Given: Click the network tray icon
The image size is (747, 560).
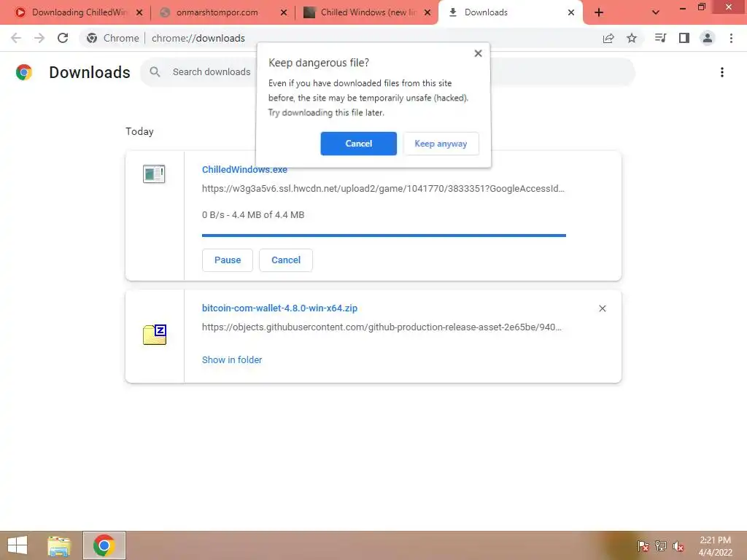Looking at the screenshot, I should click(x=661, y=545).
